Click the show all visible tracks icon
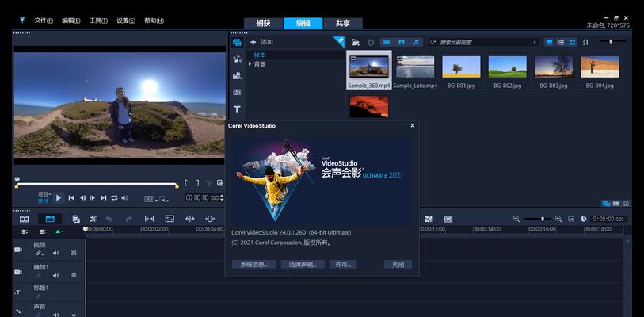Screen dimensions: 644x317 [25, 232]
